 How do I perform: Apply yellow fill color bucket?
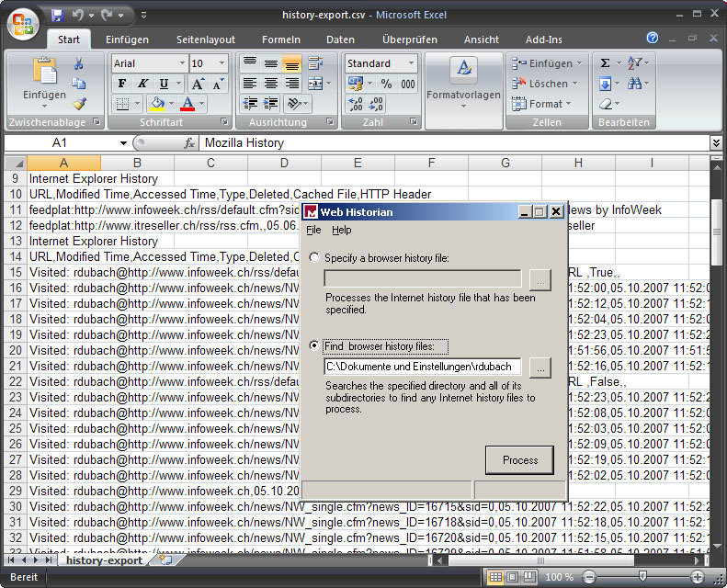[x=157, y=103]
